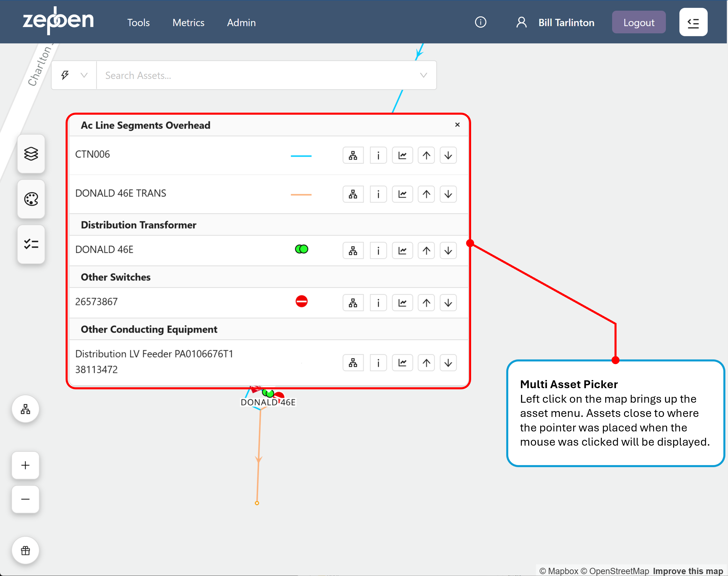This screenshot has height=576, width=728.
Task: Click Bill Tarlinton user name
Action: (567, 23)
